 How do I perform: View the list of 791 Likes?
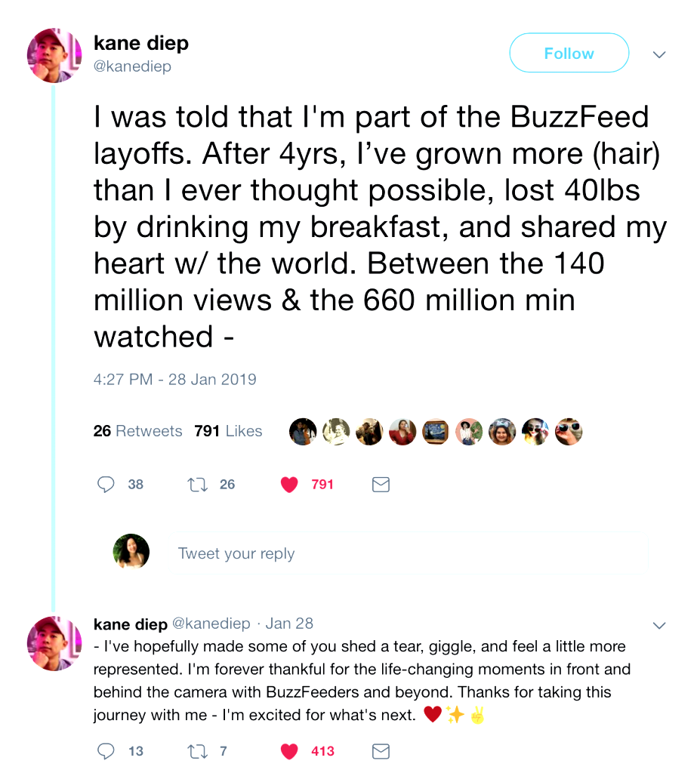[x=228, y=431]
